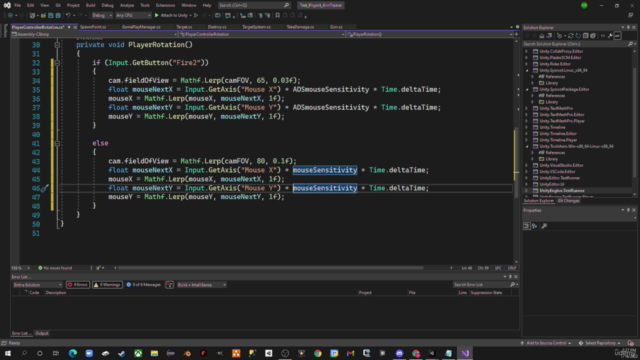640x360 pixels.
Task: Open the Build menu
Action: pyautogui.click(x=91, y=5)
